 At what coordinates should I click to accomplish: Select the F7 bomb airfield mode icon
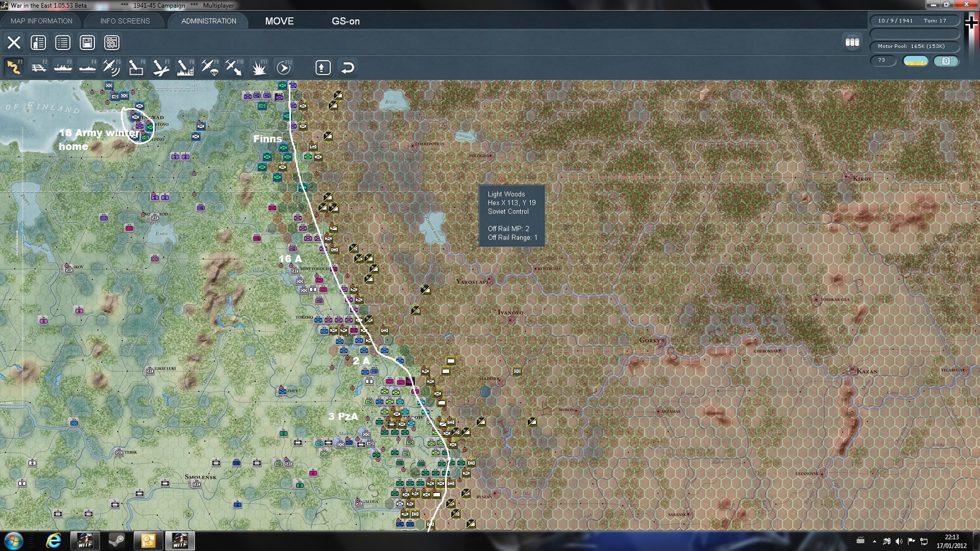(x=161, y=67)
